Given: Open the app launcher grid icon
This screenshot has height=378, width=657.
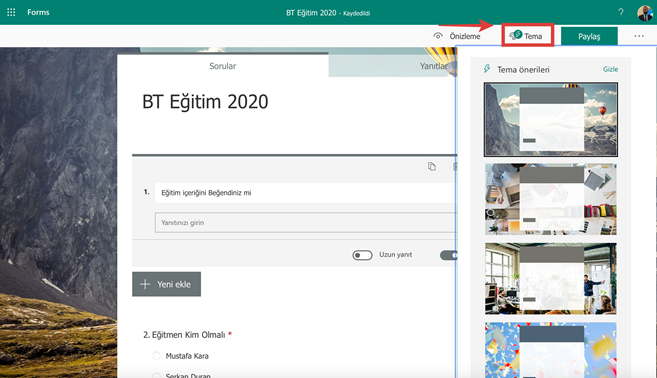Looking at the screenshot, I should coord(11,12).
